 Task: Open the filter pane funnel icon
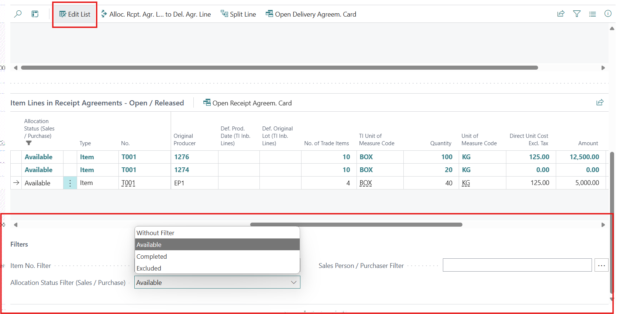point(576,14)
